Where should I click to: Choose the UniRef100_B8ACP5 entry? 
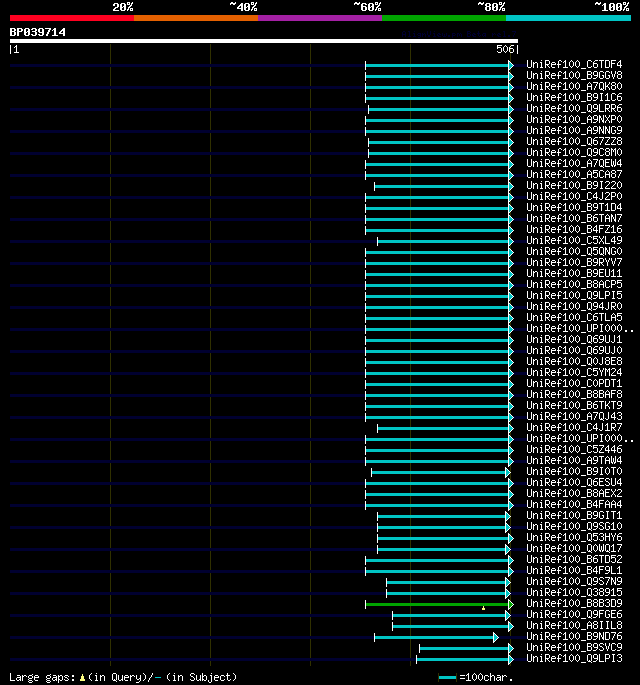tap(574, 284)
